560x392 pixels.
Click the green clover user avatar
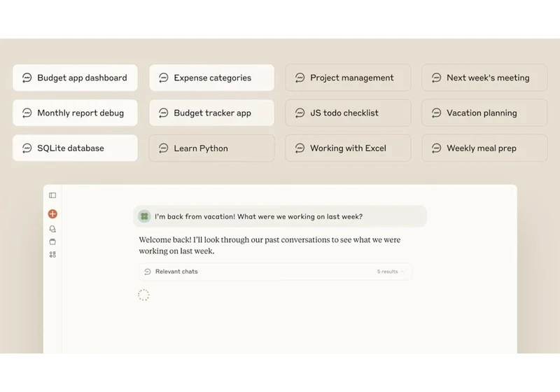[x=144, y=216]
